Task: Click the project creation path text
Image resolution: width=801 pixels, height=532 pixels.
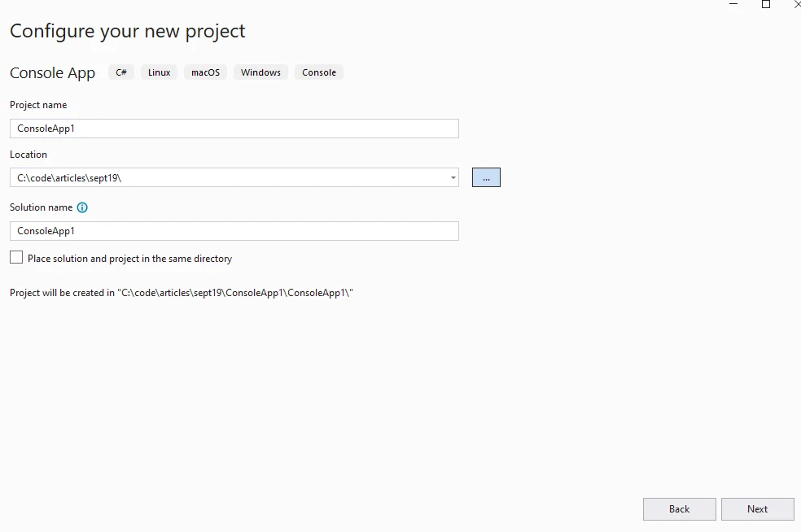Action: pyautogui.click(x=182, y=293)
